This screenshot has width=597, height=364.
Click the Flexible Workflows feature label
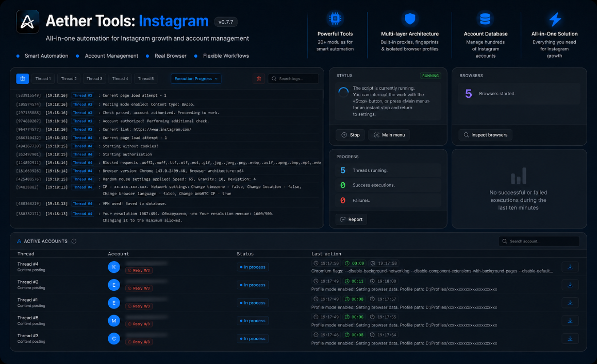226,56
